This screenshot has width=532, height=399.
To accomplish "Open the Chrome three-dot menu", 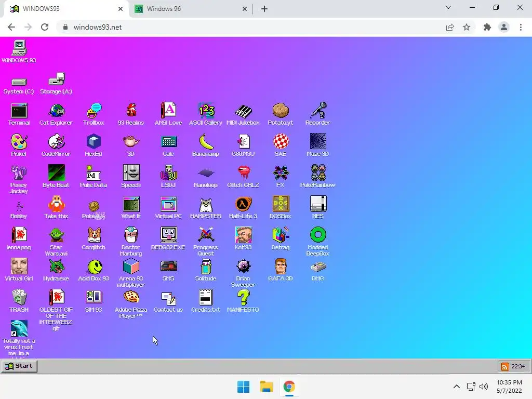I will click(521, 27).
